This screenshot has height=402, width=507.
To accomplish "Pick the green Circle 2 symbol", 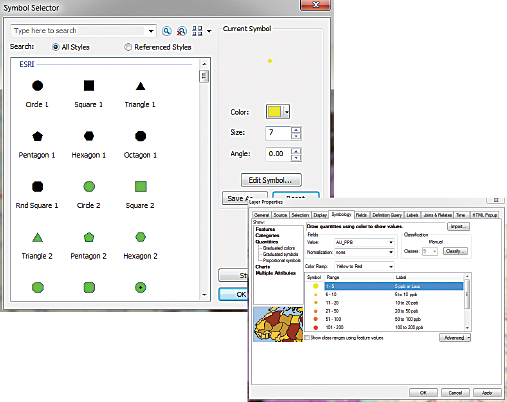I will (89, 187).
